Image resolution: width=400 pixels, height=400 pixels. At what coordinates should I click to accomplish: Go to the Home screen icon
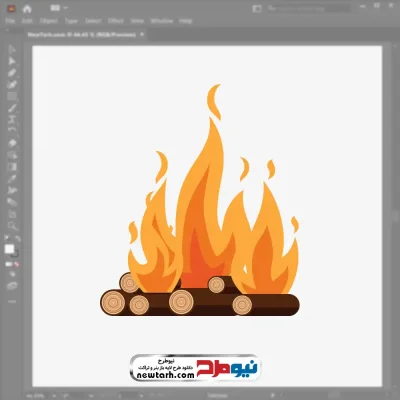pos(27,9)
